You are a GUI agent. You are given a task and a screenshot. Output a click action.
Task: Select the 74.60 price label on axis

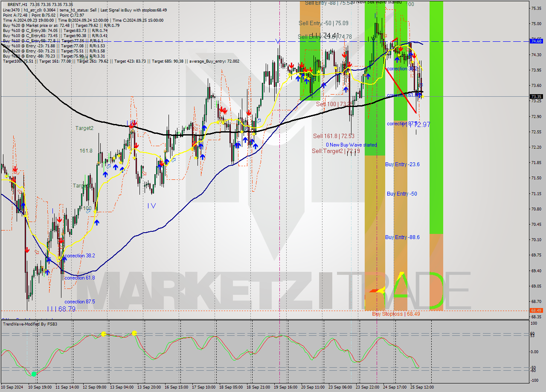tap(536, 41)
